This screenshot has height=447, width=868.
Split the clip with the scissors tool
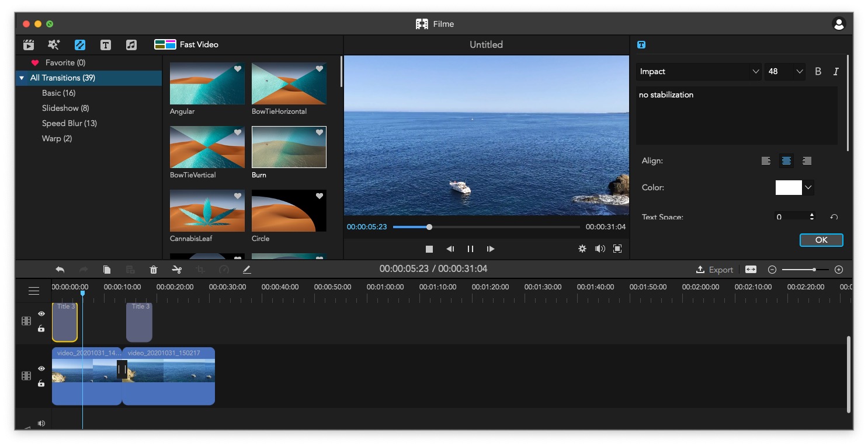pos(178,269)
